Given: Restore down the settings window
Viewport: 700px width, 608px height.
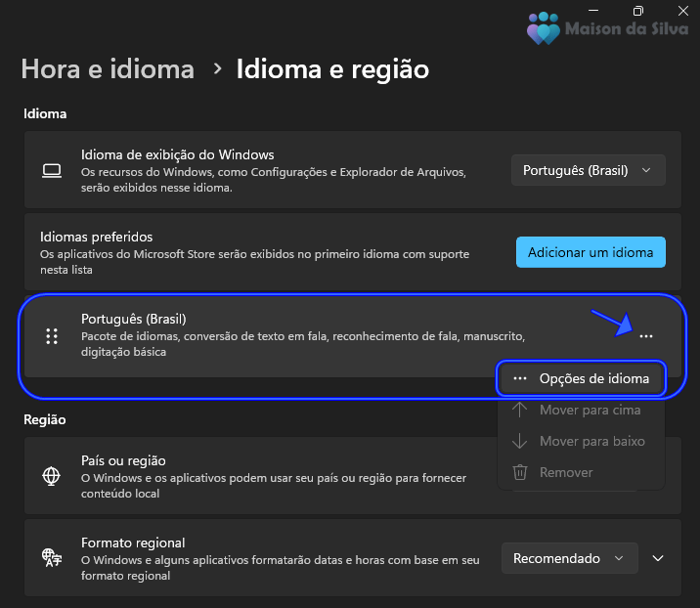Looking at the screenshot, I should coord(638,11).
